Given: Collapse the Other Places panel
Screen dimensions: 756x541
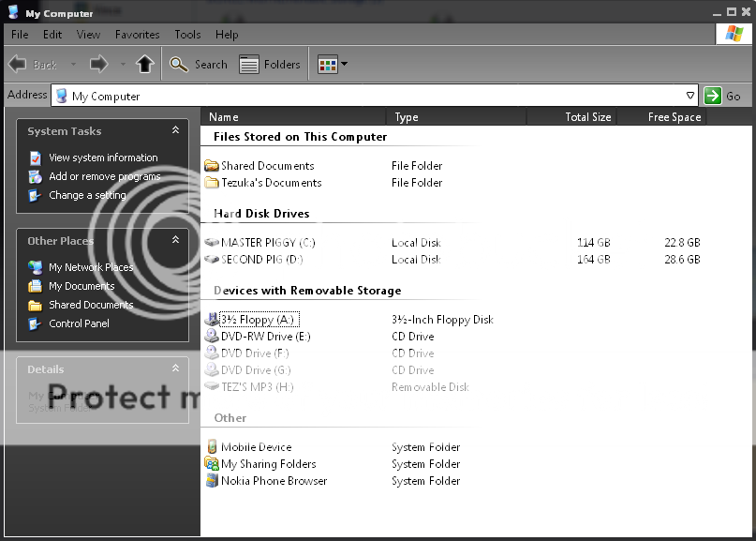Looking at the screenshot, I should coord(175,241).
